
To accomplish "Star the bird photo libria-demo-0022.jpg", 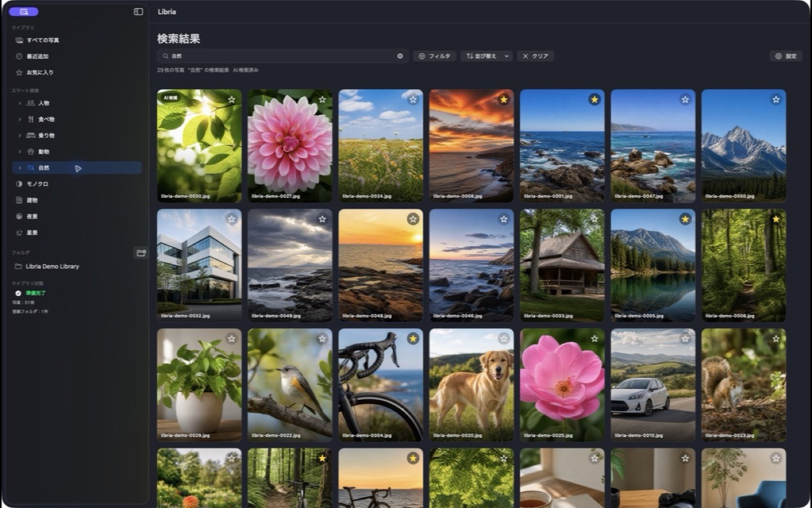I will pos(323,339).
